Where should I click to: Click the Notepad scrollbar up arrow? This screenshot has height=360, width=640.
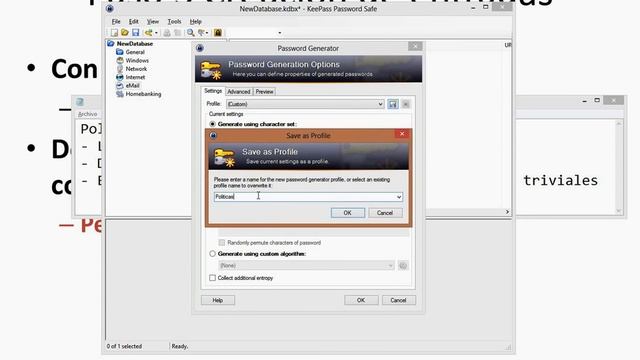point(618,124)
